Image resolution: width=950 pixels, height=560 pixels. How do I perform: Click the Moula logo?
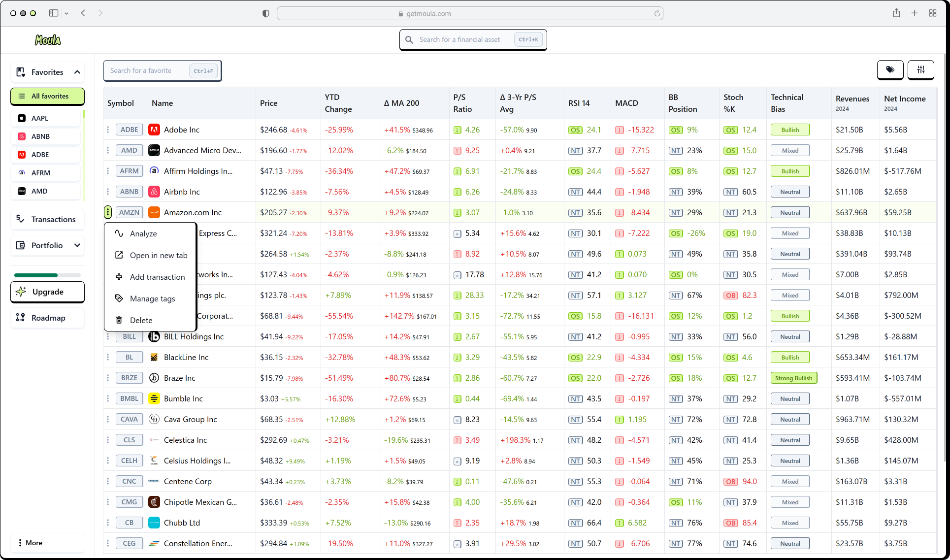click(x=48, y=40)
